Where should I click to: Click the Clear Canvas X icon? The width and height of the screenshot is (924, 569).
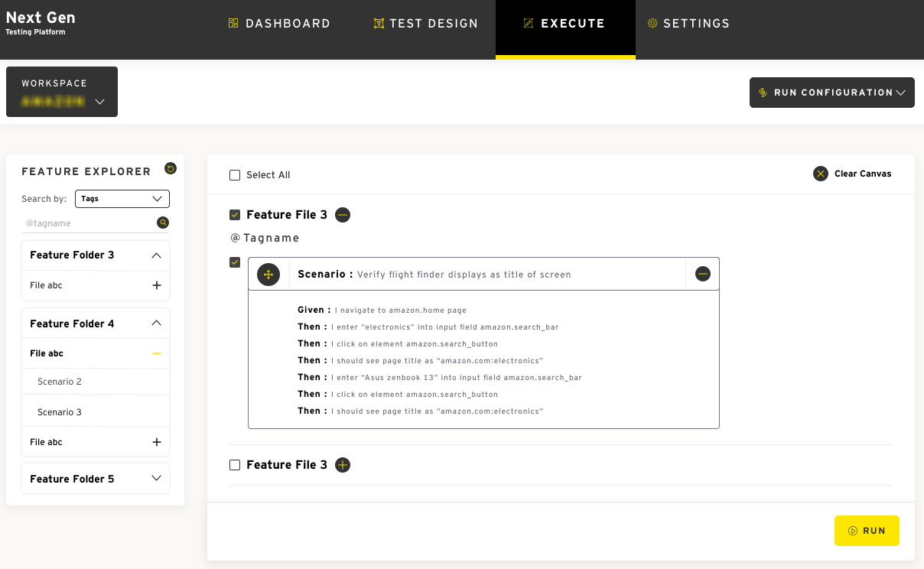click(821, 174)
